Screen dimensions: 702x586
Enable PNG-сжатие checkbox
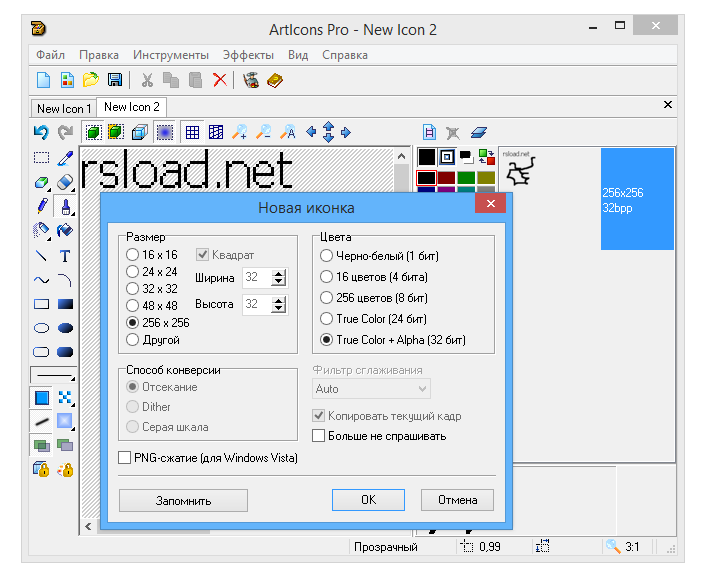click(x=124, y=458)
